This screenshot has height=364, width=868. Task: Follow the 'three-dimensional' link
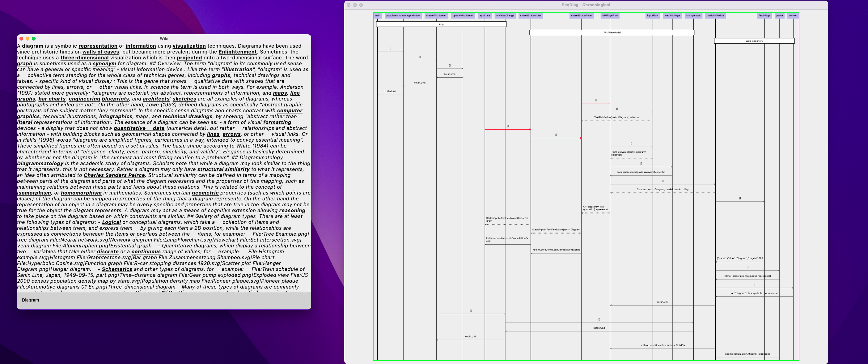pos(85,58)
